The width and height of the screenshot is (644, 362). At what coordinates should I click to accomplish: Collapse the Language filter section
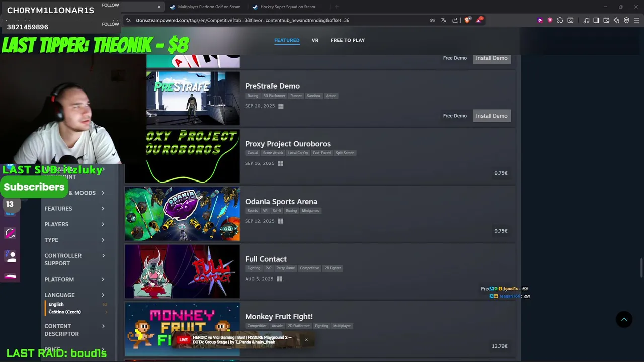tap(74, 295)
